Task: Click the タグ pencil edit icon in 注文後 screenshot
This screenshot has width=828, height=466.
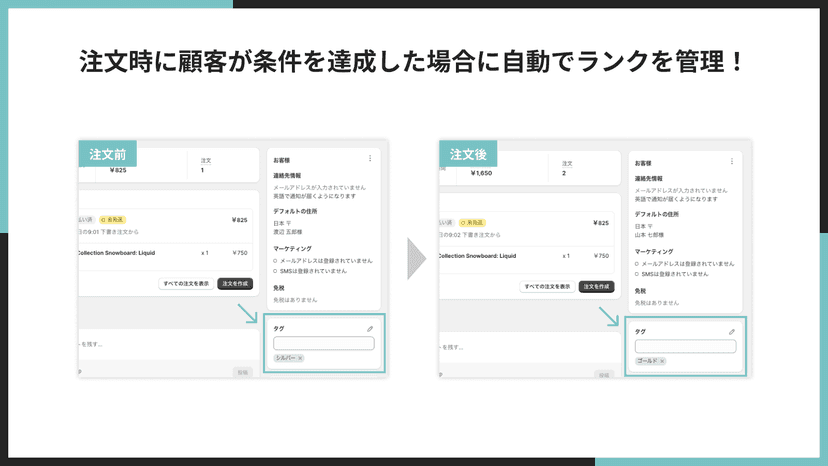Action: click(732, 332)
